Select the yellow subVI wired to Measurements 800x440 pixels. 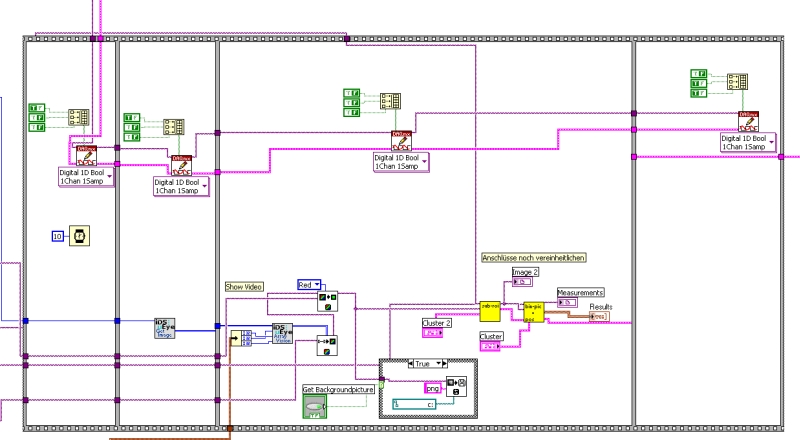[534, 312]
